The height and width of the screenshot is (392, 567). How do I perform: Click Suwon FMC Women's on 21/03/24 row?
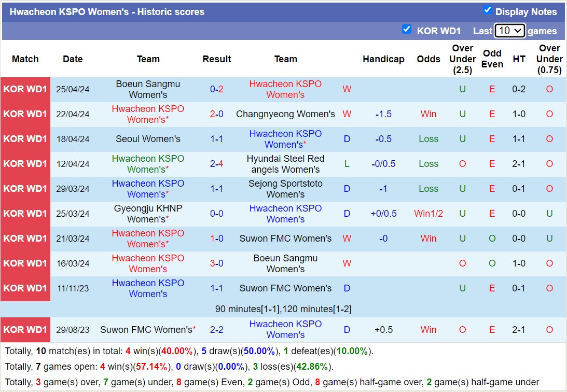[285, 239]
